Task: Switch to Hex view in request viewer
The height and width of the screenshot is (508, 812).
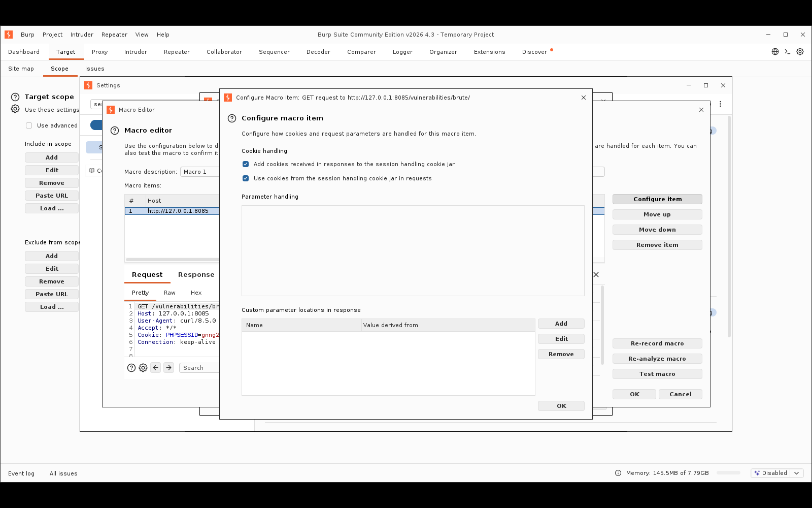Action: pos(196,293)
